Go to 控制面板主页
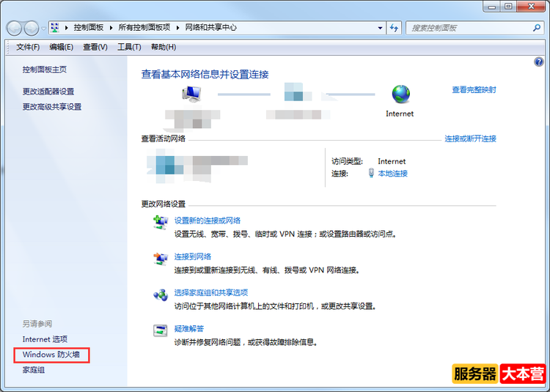 tap(45, 70)
